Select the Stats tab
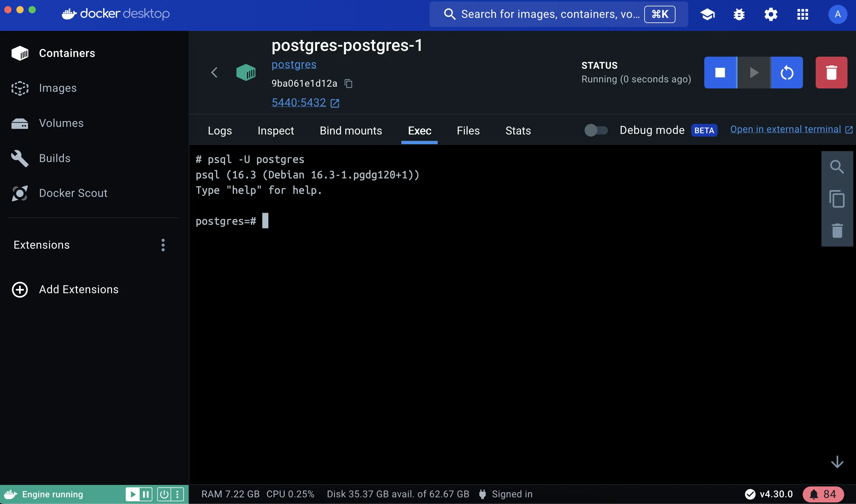856x504 pixels. (x=518, y=130)
